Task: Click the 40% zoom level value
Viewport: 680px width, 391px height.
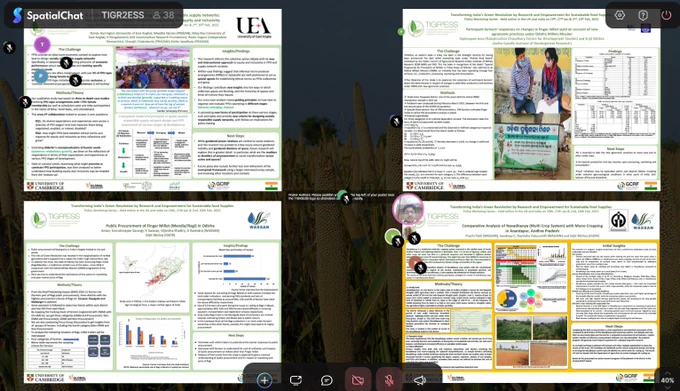Action: click(667, 380)
